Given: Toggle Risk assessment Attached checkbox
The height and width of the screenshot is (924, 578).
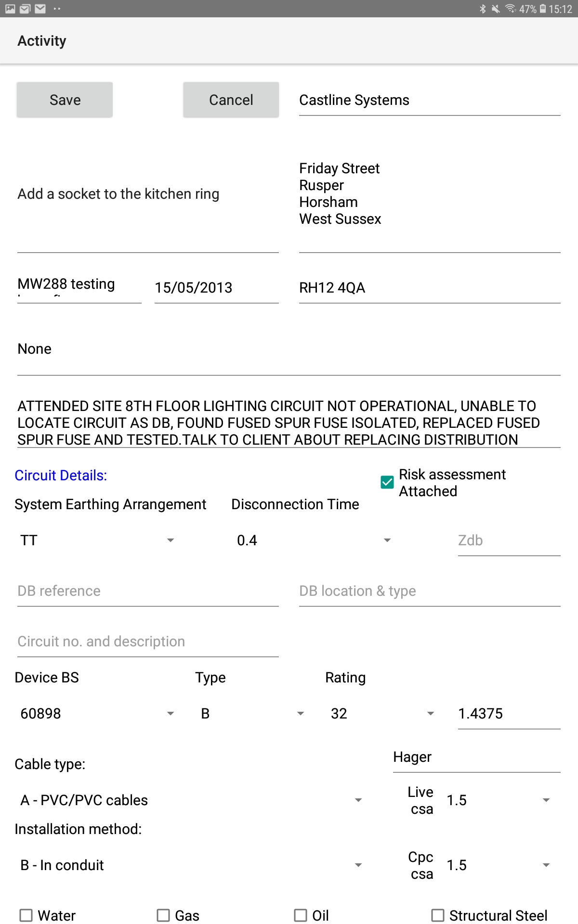Looking at the screenshot, I should pyautogui.click(x=387, y=482).
